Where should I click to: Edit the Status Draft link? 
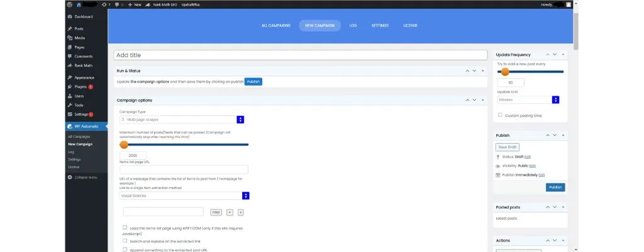[x=528, y=157]
